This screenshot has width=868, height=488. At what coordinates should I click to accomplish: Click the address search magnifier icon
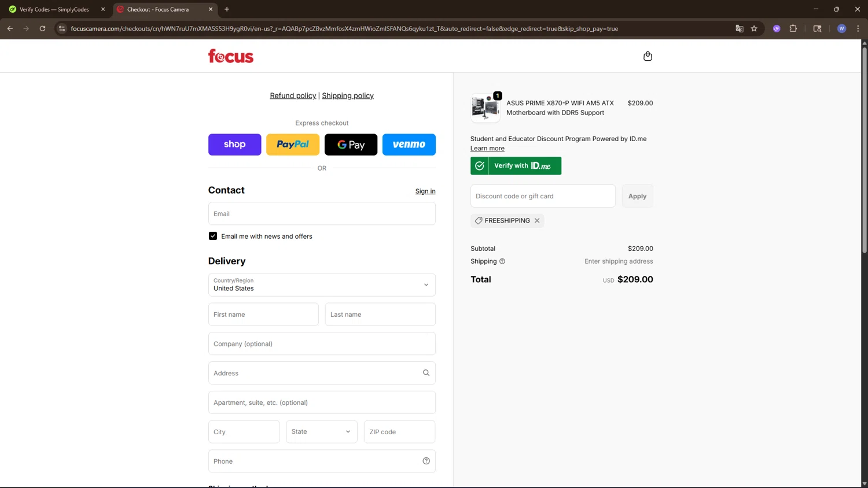point(426,373)
